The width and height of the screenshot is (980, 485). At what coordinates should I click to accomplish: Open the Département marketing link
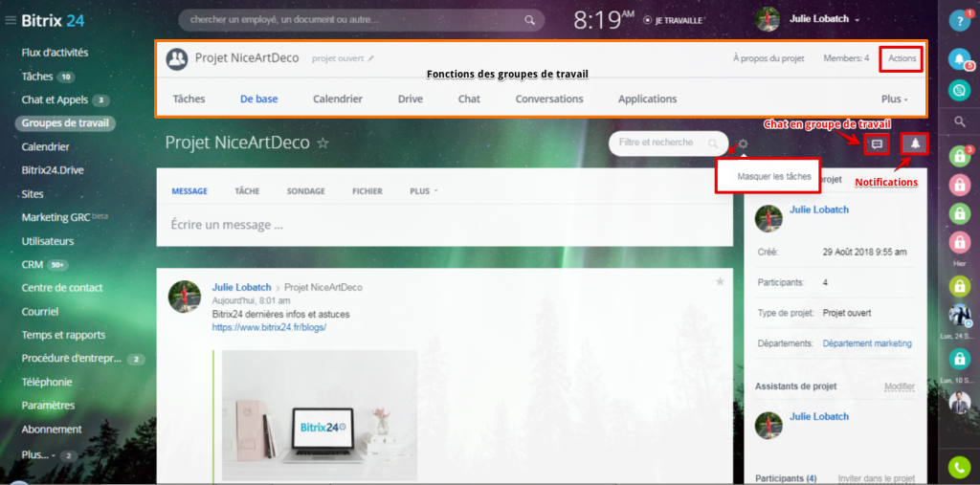[867, 343]
